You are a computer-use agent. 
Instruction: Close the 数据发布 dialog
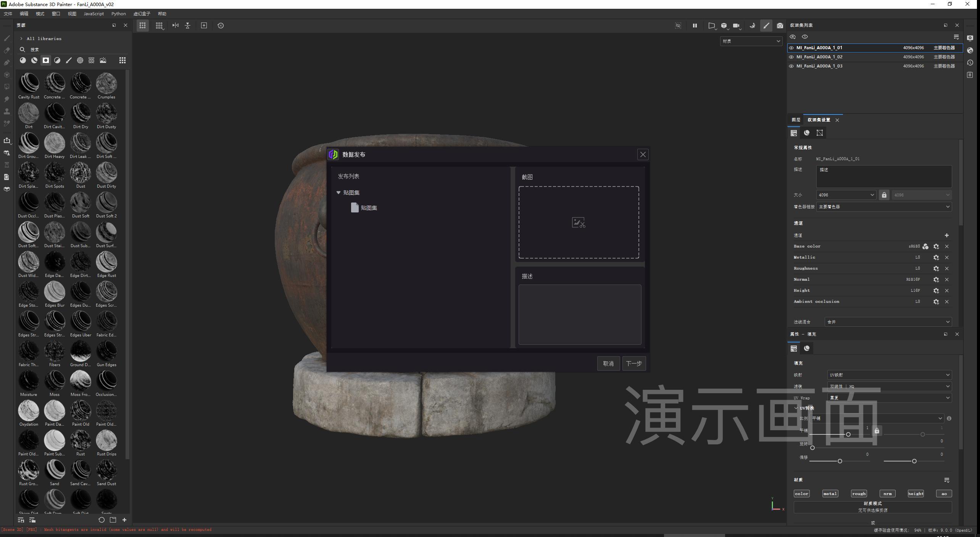pyautogui.click(x=643, y=154)
